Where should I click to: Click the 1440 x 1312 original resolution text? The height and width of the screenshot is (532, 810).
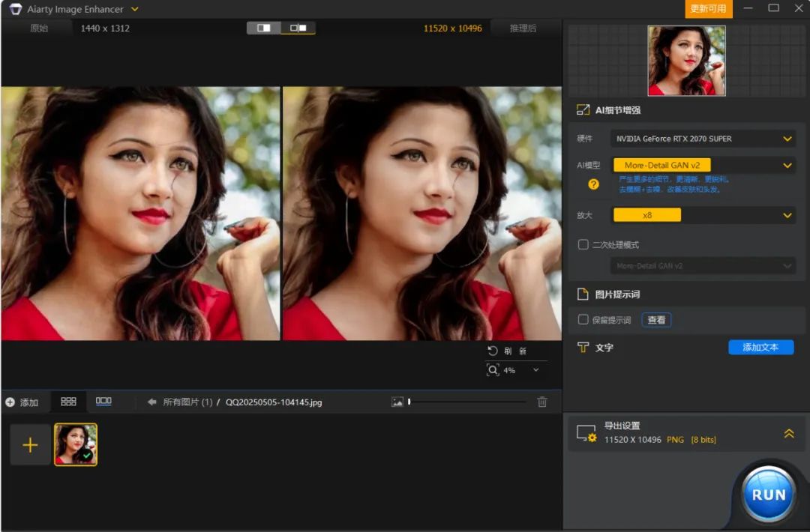[x=105, y=28]
